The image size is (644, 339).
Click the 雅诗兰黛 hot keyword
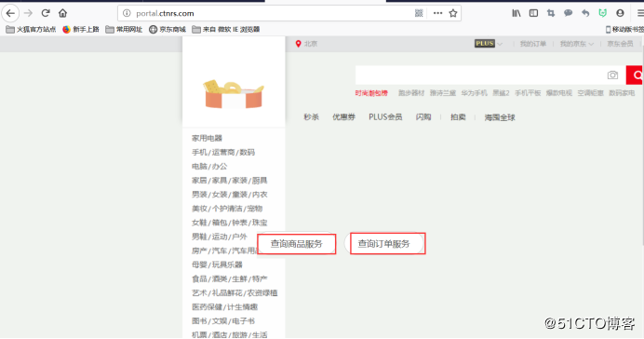(443, 93)
